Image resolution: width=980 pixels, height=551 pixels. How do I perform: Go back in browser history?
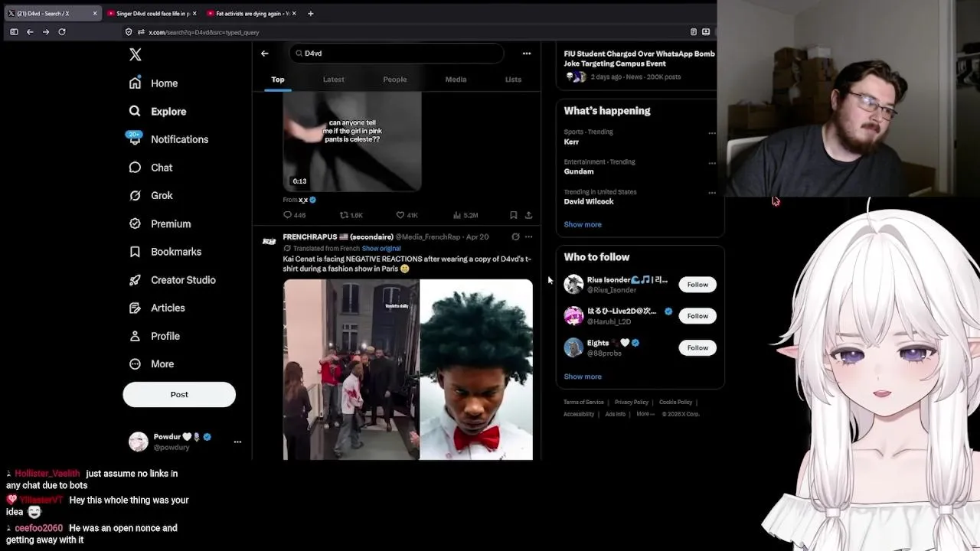[x=30, y=32]
